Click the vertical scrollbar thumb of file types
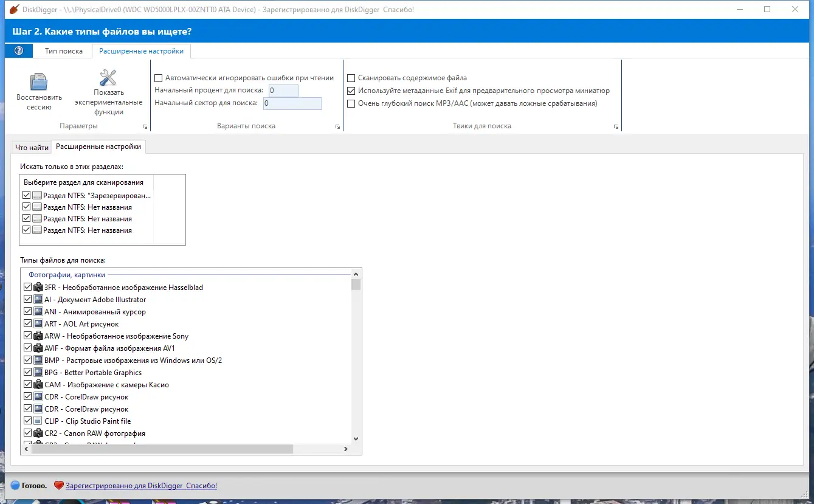The height and width of the screenshot is (504, 814). [x=356, y=285]
